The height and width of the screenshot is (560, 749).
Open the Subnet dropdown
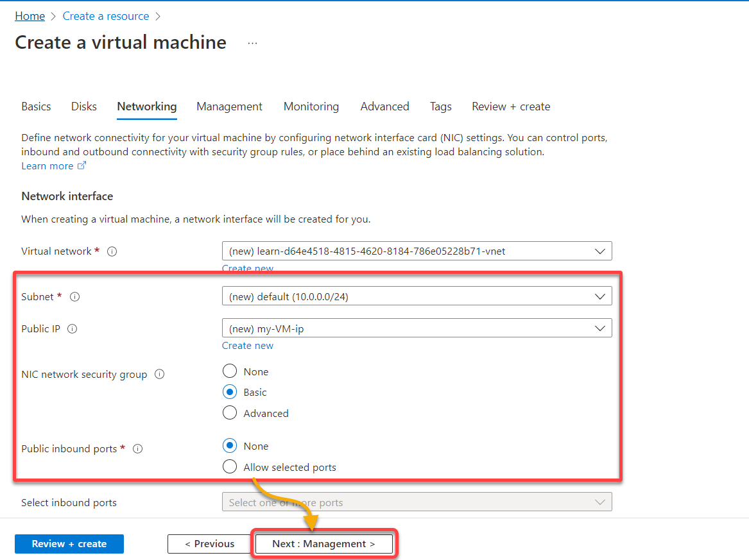point(417,296)
